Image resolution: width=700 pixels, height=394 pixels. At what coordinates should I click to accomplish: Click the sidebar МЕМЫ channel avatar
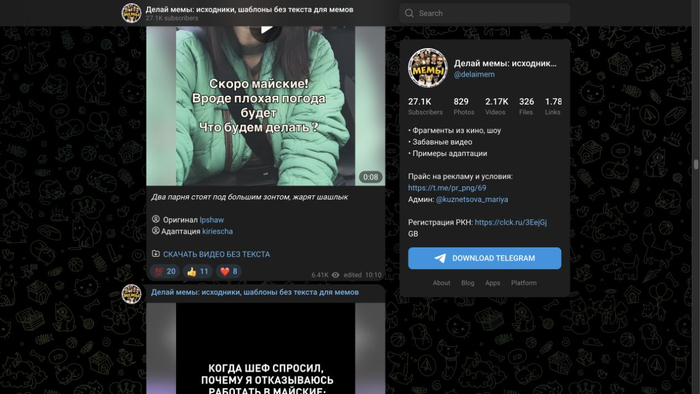(x=428, y=68)
